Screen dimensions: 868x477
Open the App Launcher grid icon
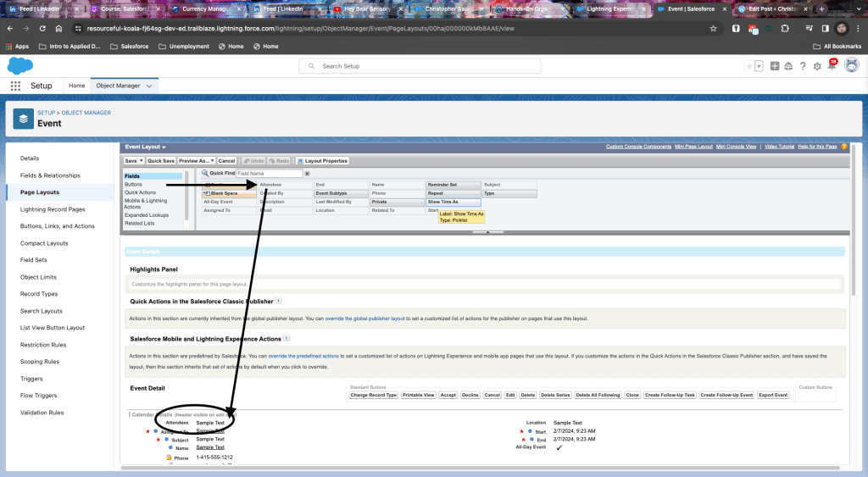point(15,86)
